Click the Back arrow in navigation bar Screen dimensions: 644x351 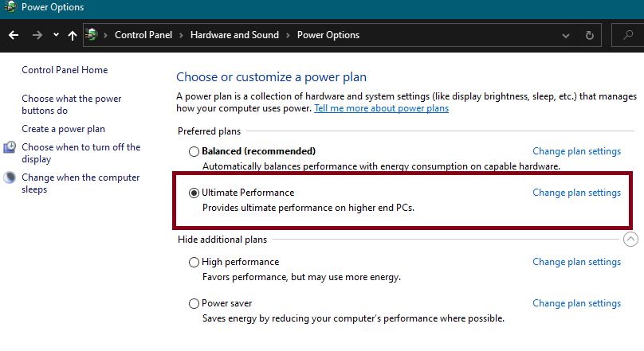pos(14,35)
